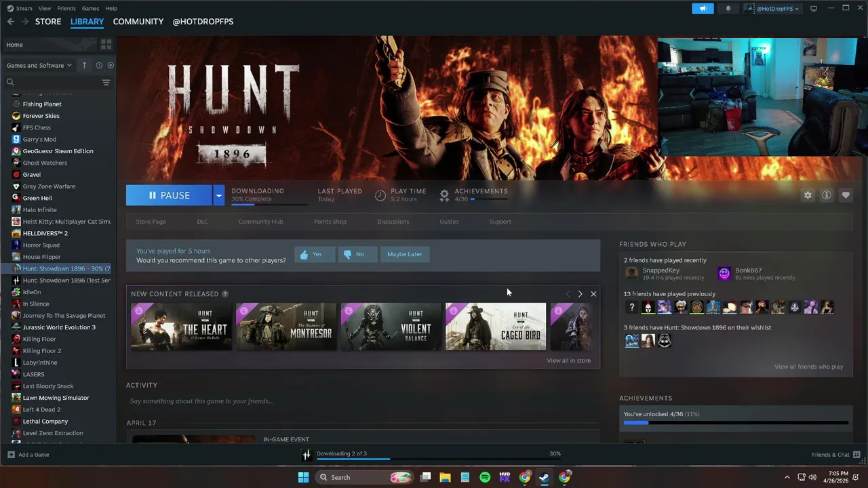Click the activity post text field

click(363, 401)
